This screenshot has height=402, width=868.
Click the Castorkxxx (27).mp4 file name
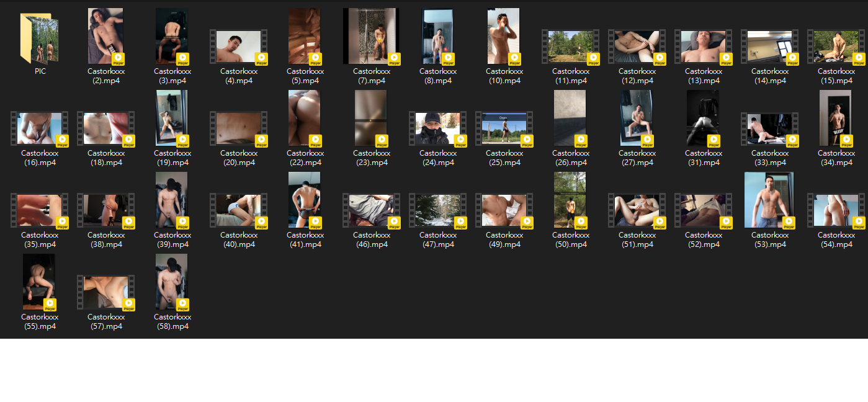637,158
